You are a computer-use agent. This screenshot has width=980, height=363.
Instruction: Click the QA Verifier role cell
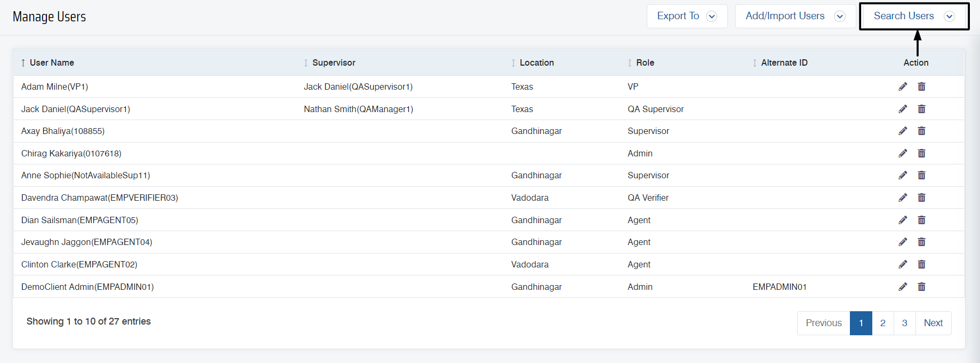[648, 198]
